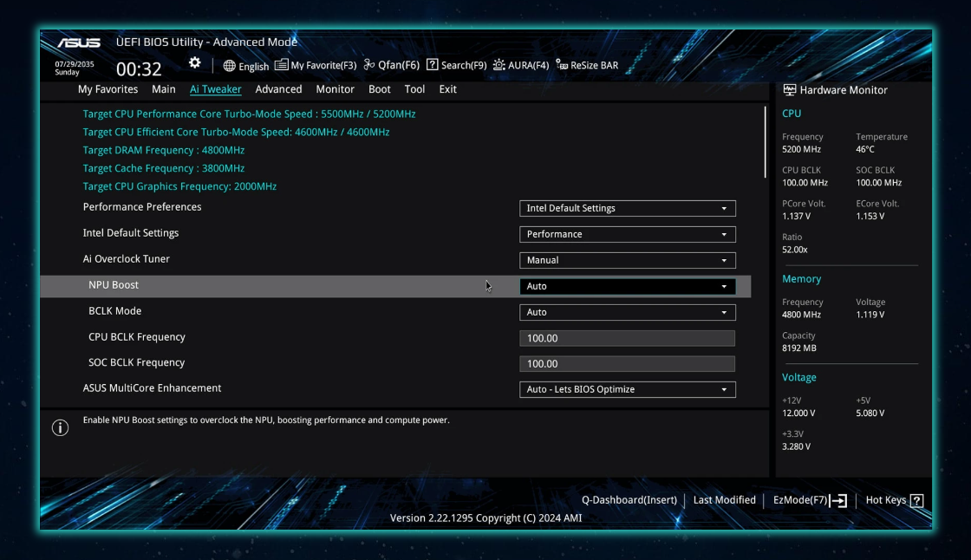Open the Ai Overclock Tuner dropdown
The width and height of the screenshot is (971, 560).
click(628, 260)
